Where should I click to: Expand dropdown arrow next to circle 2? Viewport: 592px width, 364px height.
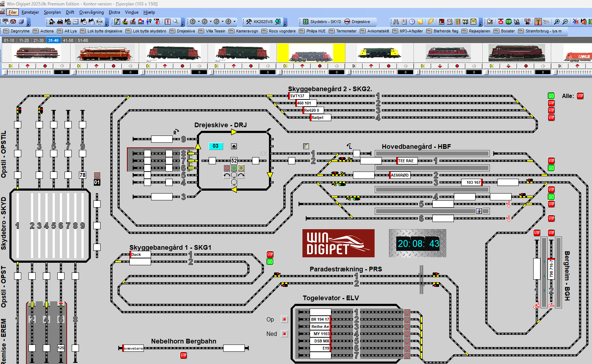pos(211,22)
